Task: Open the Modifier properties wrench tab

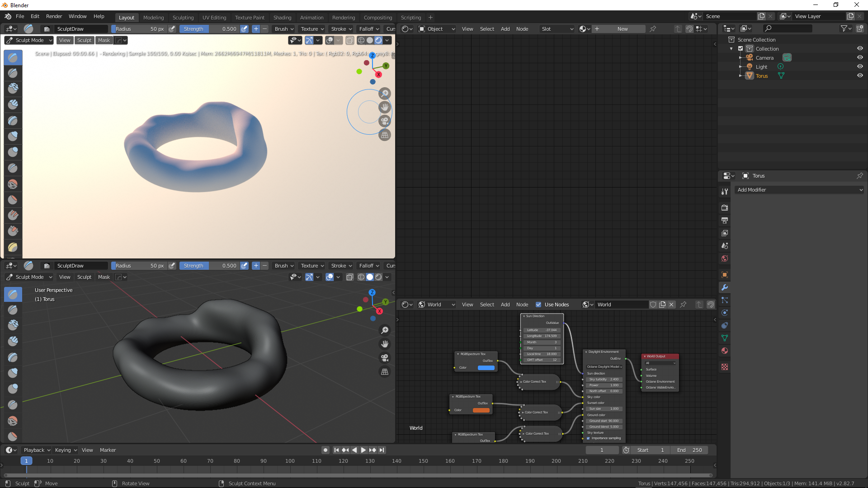Action: 725,287
